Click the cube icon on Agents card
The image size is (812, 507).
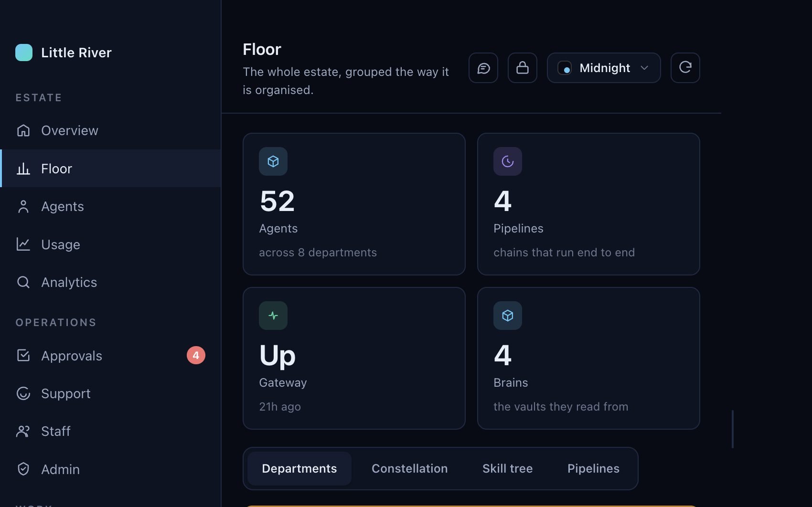coord(273,161)
